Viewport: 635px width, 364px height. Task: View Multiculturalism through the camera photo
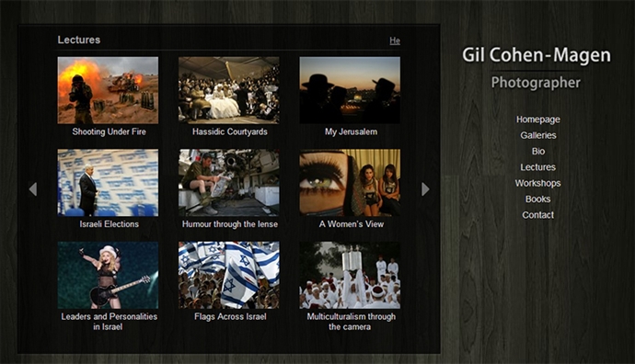point(350,276)
